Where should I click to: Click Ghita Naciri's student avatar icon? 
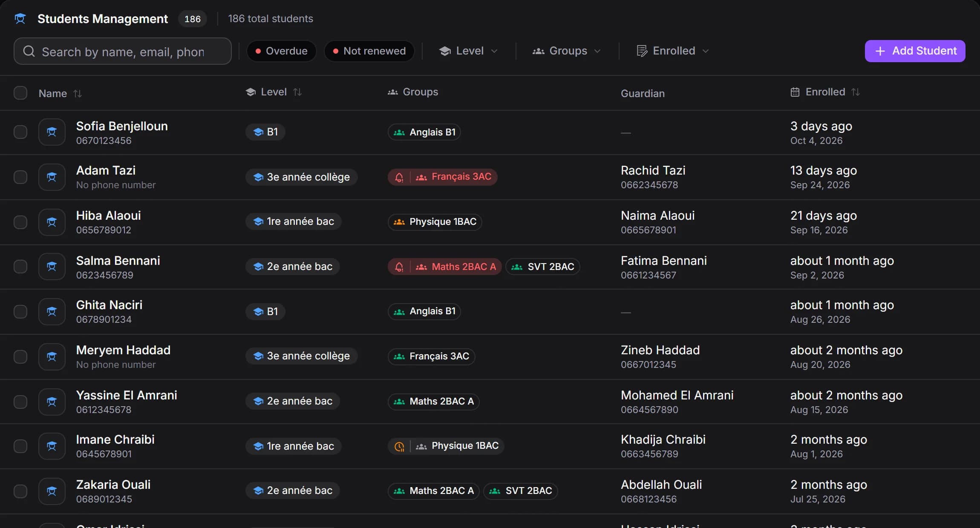point(52,312)
